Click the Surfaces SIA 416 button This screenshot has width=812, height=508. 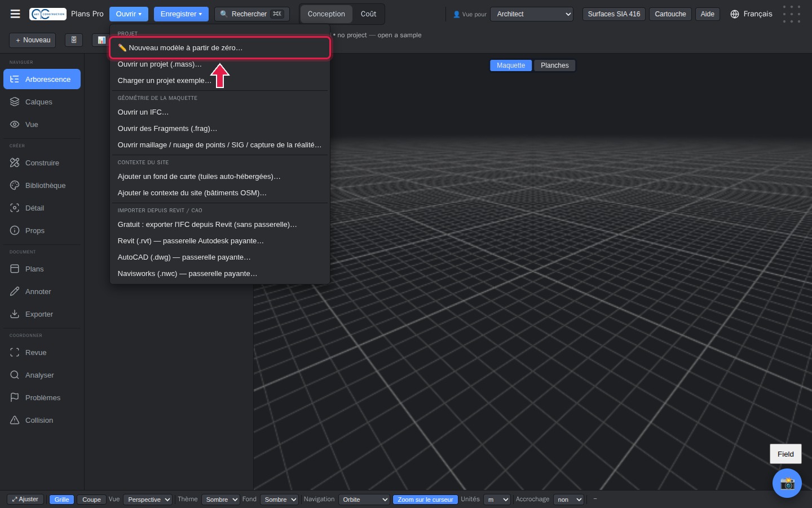[614, 14]
